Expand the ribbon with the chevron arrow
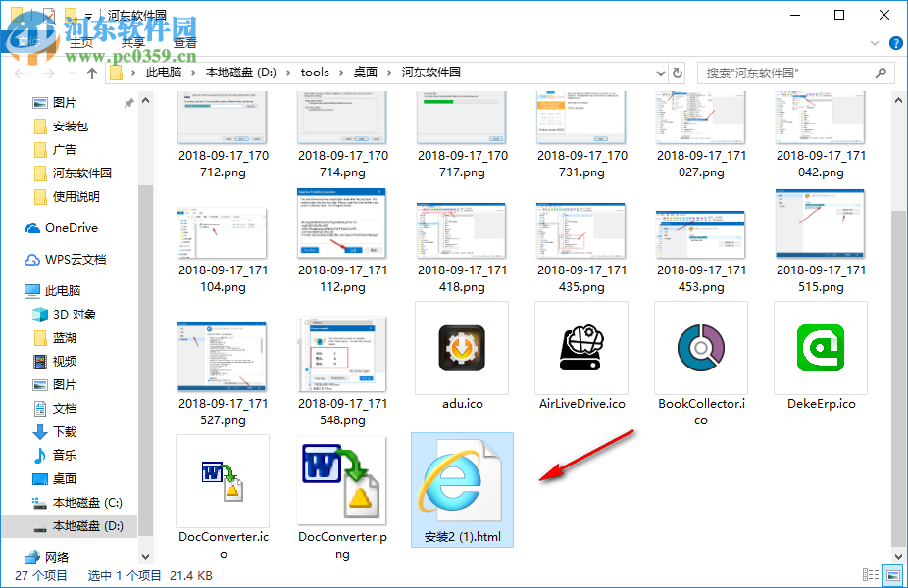908x588 pixels. point(873,43)
